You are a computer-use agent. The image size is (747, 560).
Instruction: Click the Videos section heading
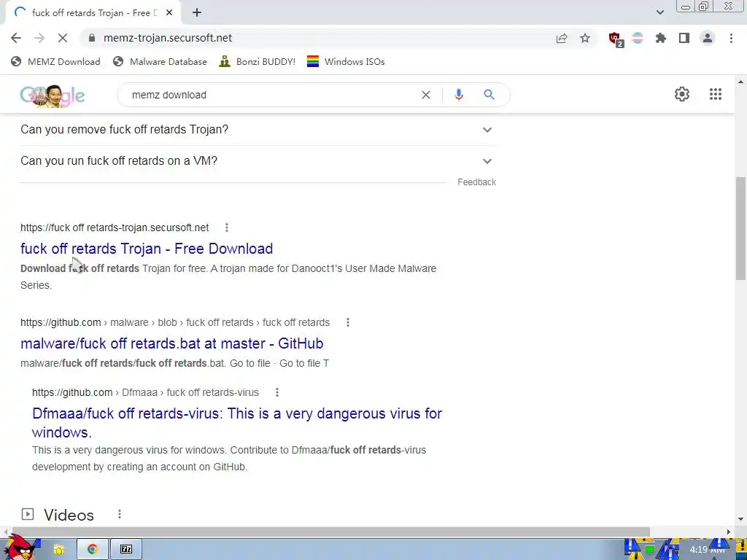pos(69,515)
